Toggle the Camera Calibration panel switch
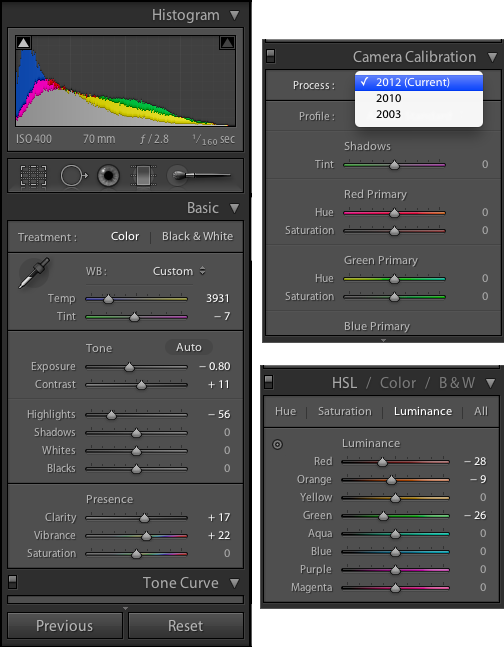This screenshot has height=647, width=504. click(x=270, y=56)
